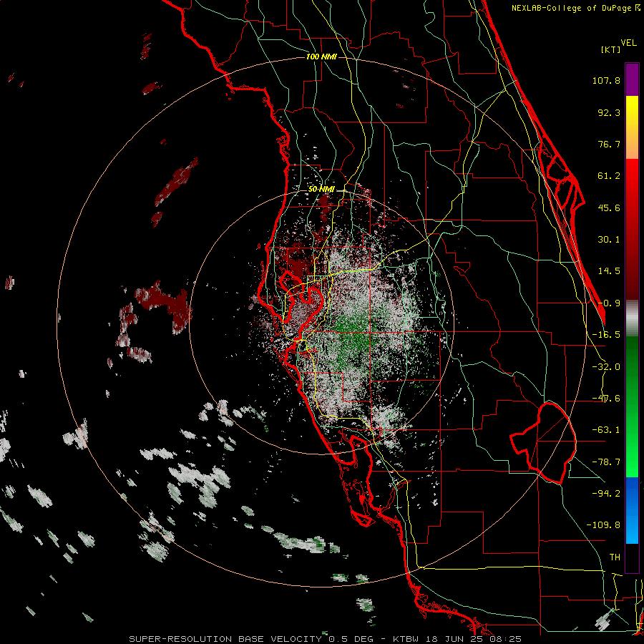644x644 pixels.
Task: Click the -78.7 velocity scale value
Action: [x=606, y=462]
